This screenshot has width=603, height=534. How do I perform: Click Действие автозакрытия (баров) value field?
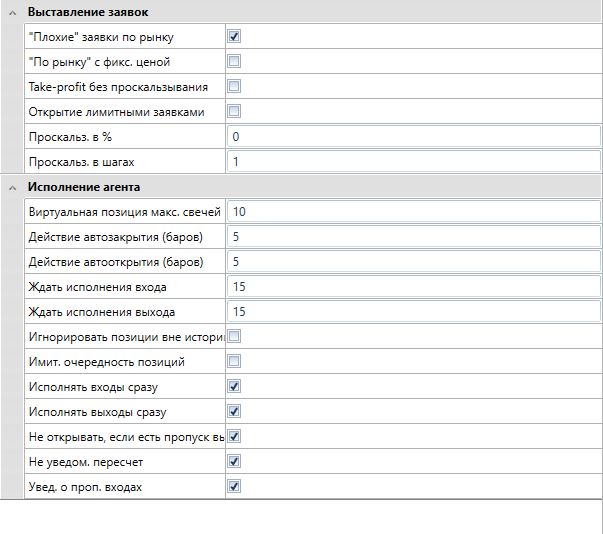pyautogui.click(x=412, y=238)
